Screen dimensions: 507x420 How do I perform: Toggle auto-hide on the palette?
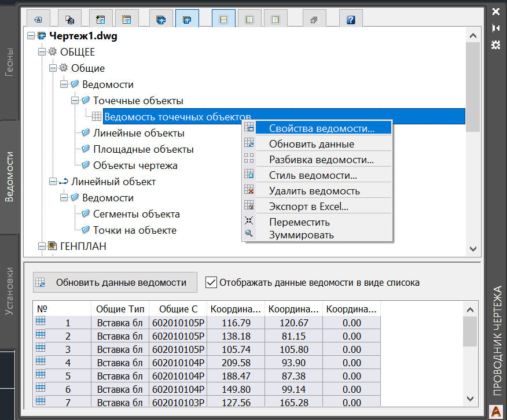pos(495,28)
